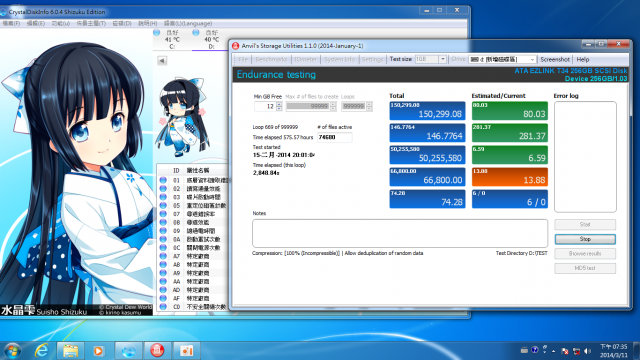Click the Min GB Free spinner arrows

click(x=279, y=106)
